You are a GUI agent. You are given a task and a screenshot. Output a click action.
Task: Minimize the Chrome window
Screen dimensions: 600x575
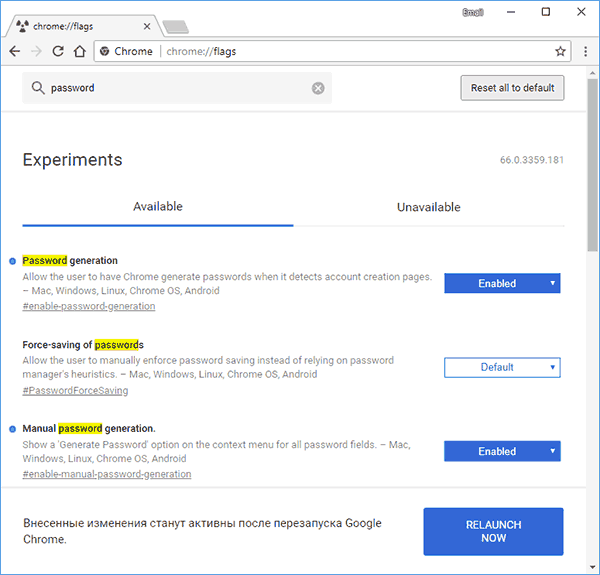pyautogui.click(x=511, y=12)
